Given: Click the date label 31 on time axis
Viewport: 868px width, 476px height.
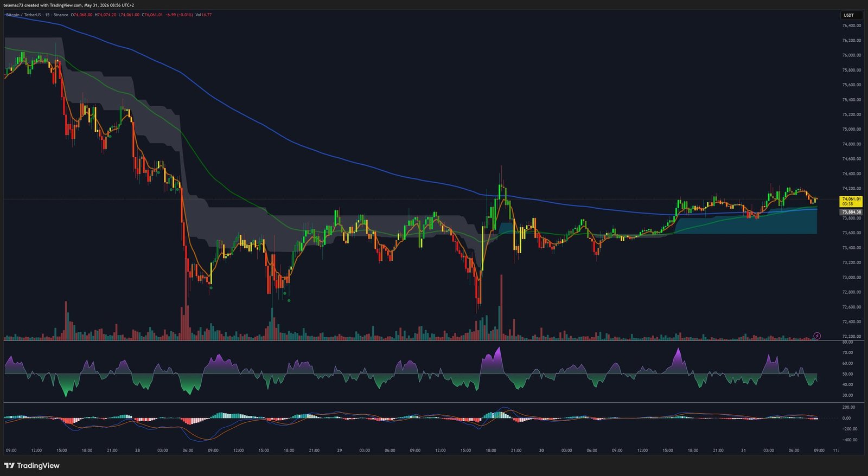Looking at the screenshot, I should point(743,451).
